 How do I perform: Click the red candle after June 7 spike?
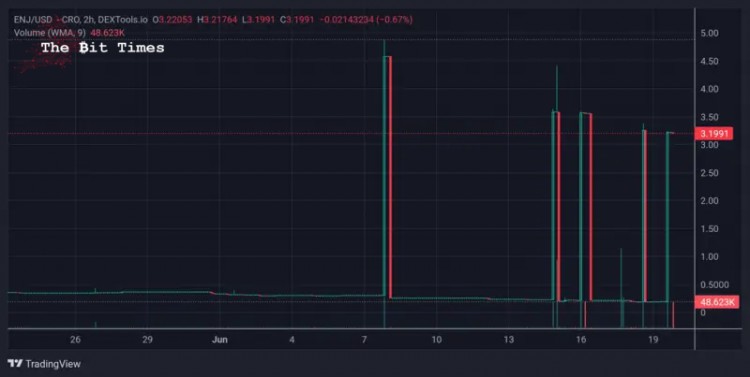(390, 177)
